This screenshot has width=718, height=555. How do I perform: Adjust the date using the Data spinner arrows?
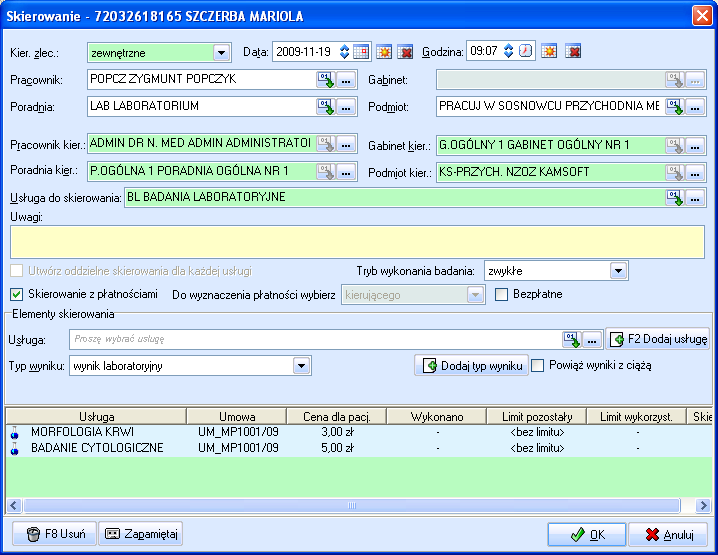[x=344, y=51]
